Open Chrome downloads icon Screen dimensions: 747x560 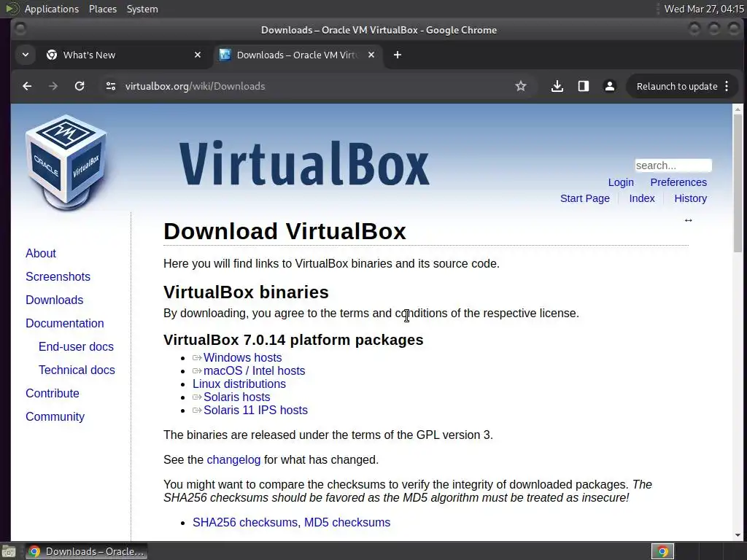coord(557,86)
